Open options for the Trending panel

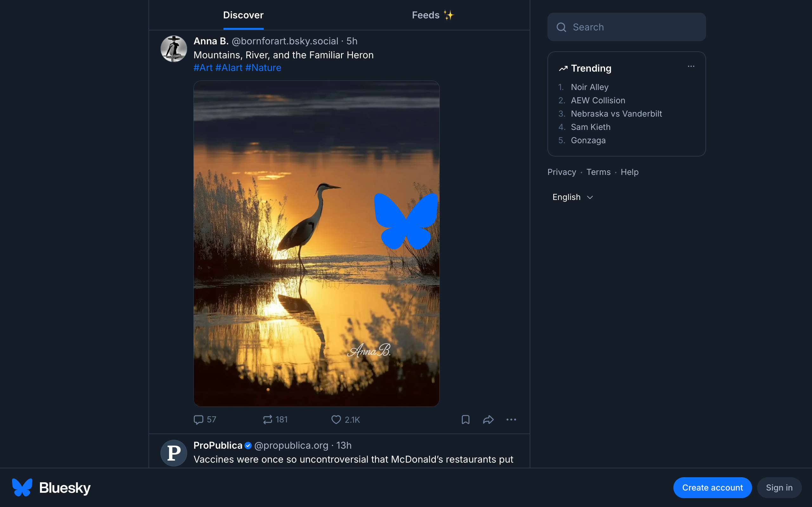(x=691, y=67)
